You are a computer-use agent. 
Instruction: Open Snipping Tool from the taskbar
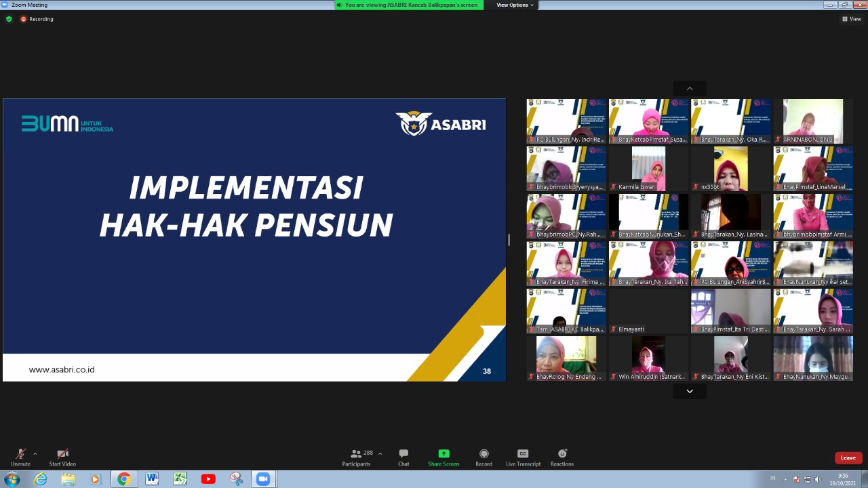(236, 479)
